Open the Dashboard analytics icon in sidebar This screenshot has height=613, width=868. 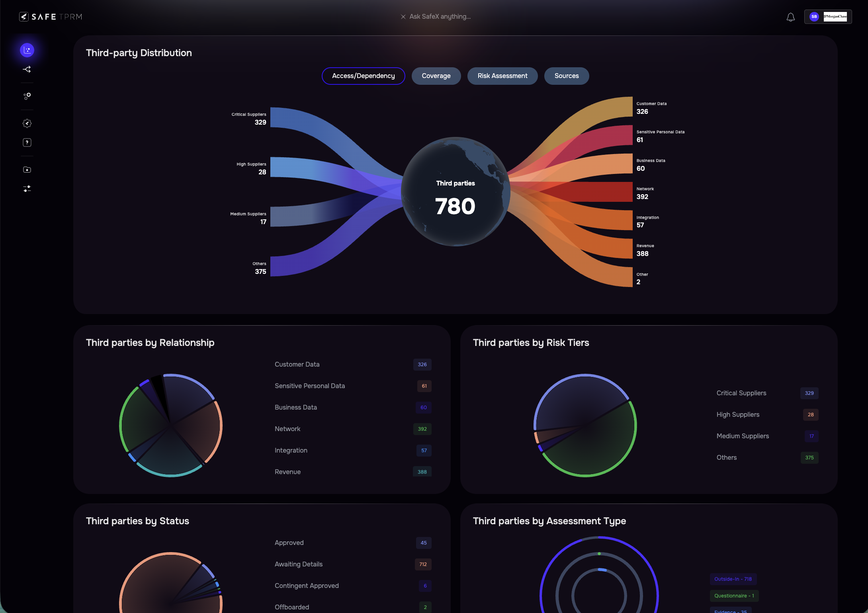point(27,50)
